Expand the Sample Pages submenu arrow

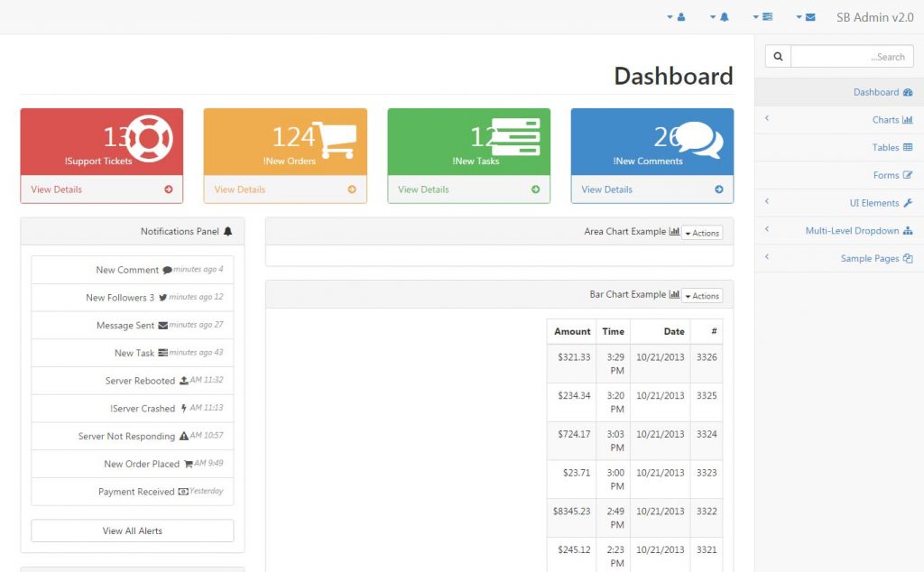click(x=767, y=257)
